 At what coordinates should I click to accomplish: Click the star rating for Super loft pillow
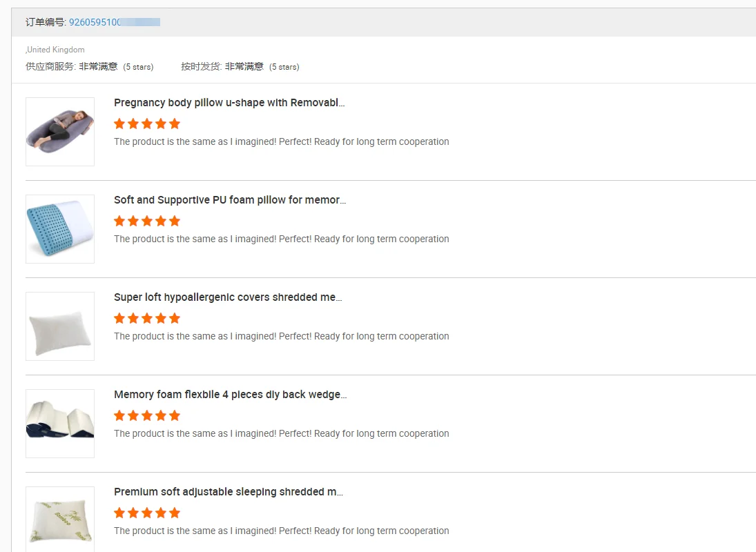point(147,318)
